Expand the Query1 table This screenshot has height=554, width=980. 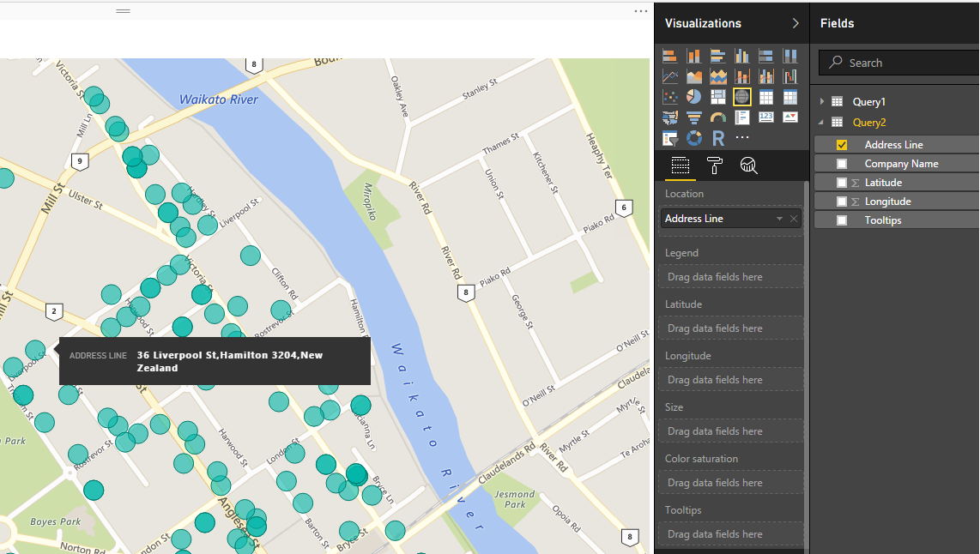click(822, 101)
